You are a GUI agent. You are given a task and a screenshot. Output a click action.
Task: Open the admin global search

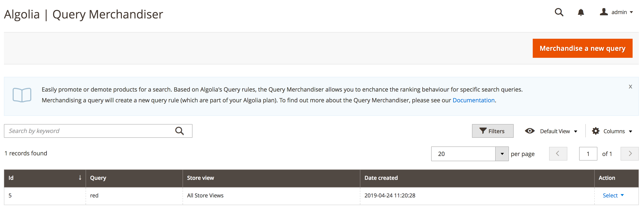[559, 12]
